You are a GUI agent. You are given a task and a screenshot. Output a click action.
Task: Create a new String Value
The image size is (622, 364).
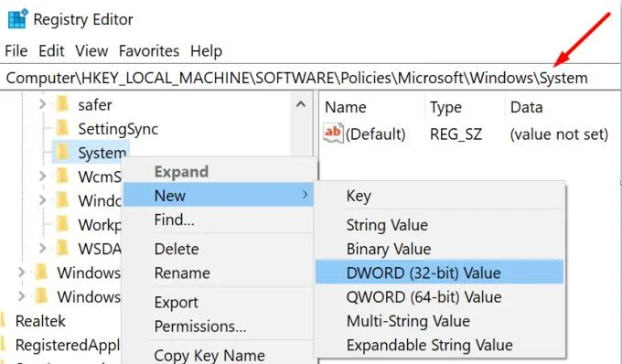click(x=387, y=225)
